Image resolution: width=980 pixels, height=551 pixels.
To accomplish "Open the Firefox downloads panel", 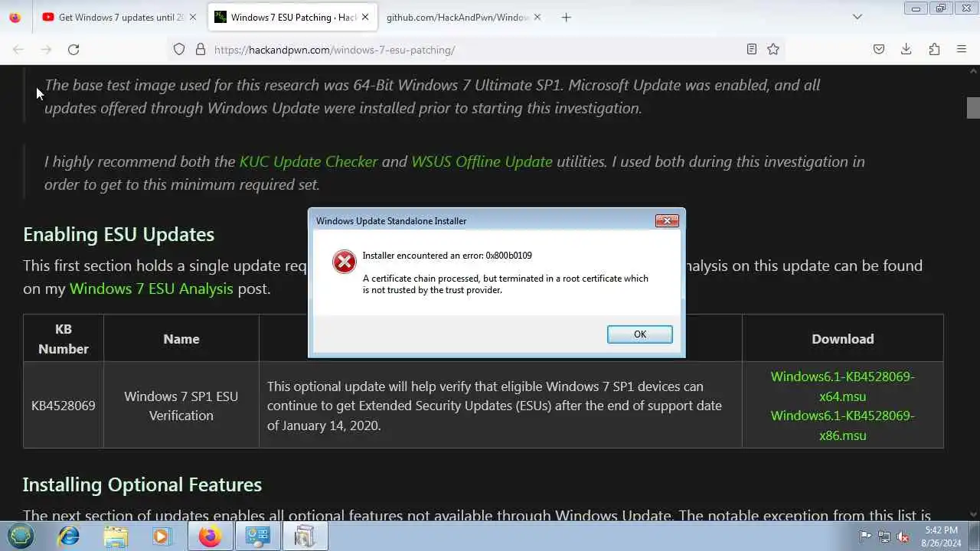I will pyautogui.click(x=906, y=50).
